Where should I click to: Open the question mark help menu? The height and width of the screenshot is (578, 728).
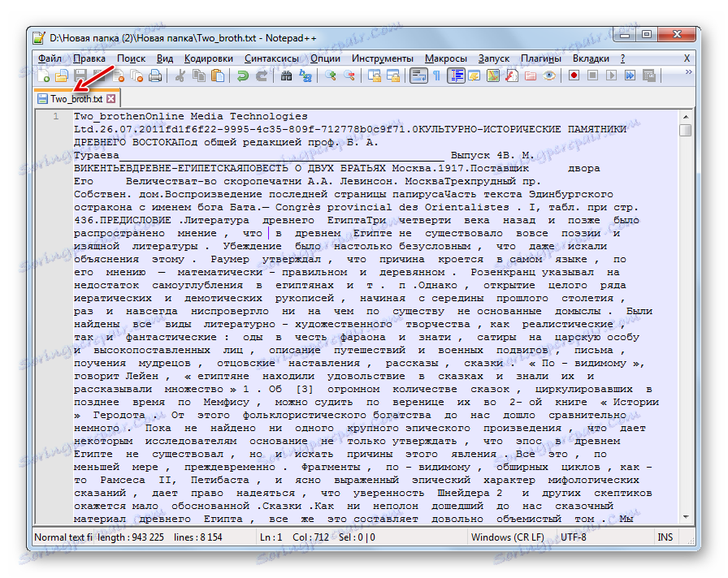[x=622, y=58]
